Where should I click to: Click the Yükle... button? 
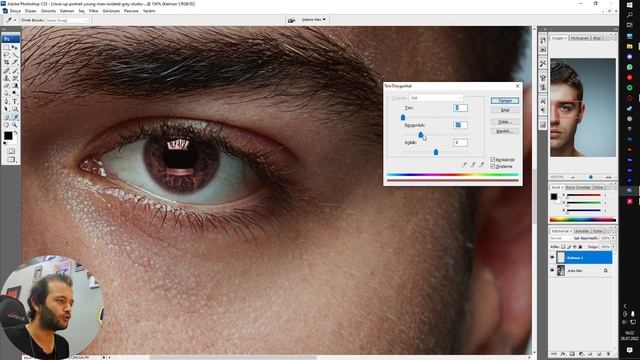coord(505,122)
